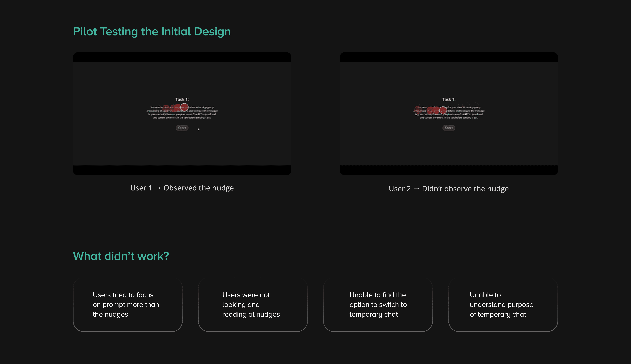Viewport: 631px width, 364px height.
Task: Click the arrow in the User 2 caption
Action: click(416, 189)
